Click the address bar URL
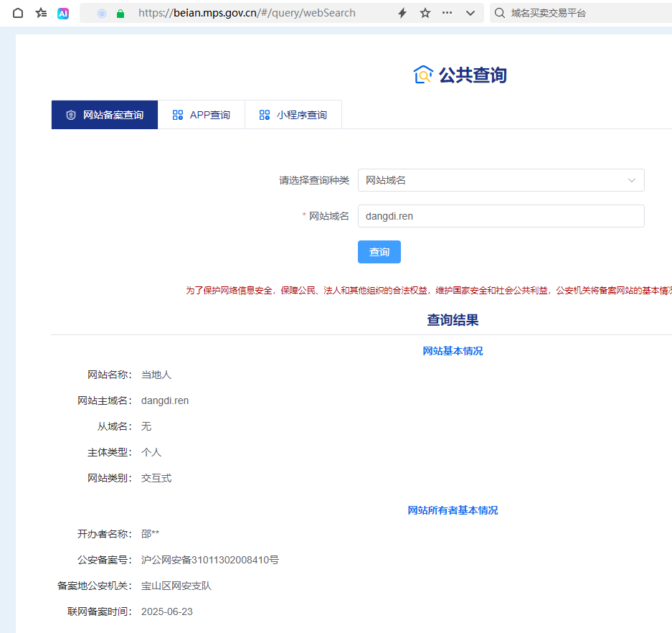Screen dimensions: 672x633 247,13
